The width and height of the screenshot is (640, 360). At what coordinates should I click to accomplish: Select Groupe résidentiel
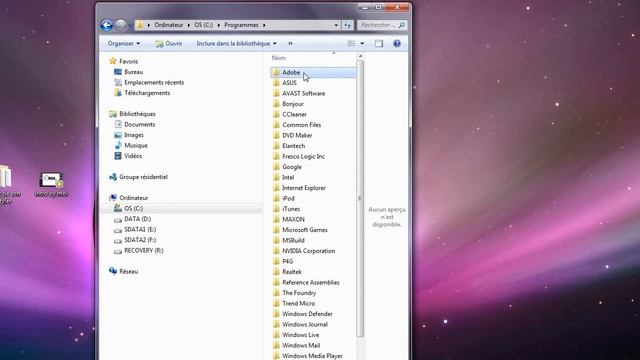click(x=143, y=177)
